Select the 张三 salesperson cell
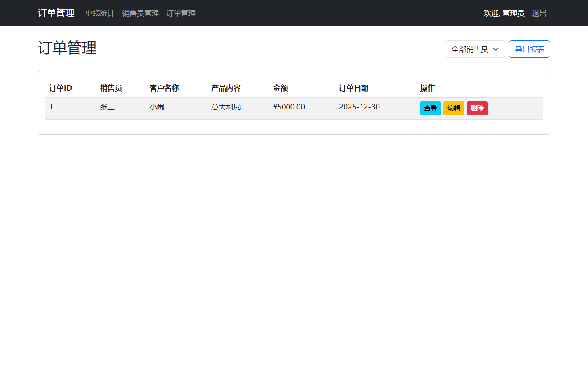The image size is (588, 368). pyautogui.click(x=107, y=107)
